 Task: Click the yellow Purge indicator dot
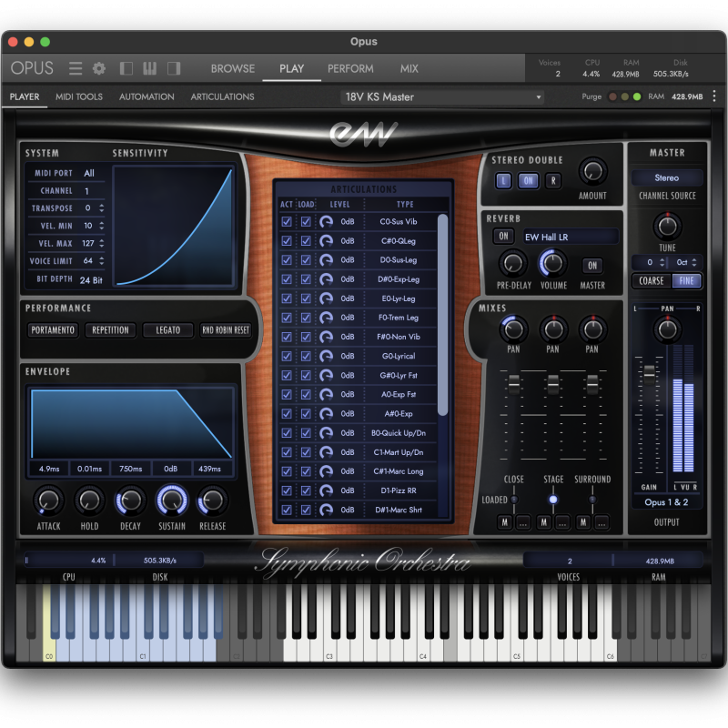click(x=625, y=96)
